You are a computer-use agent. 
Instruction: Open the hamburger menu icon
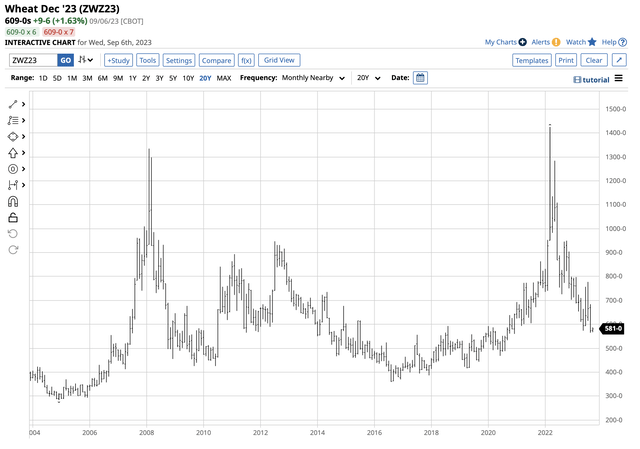619,78
